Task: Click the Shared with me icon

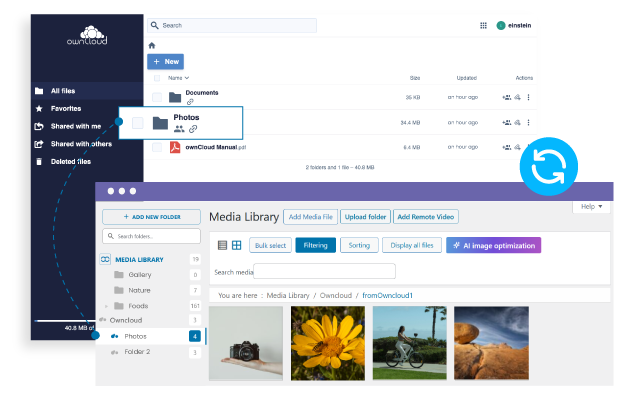Action: 39,126
